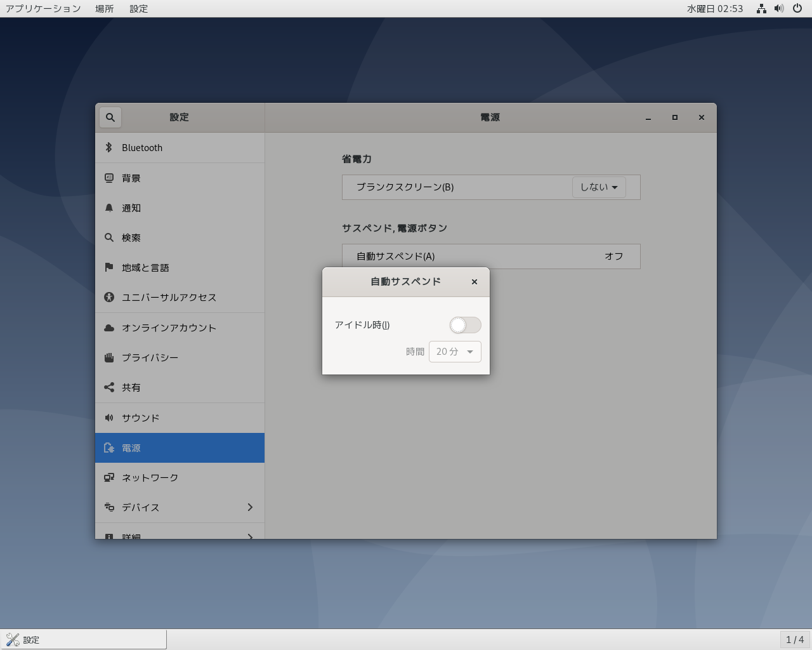This screenshot has height=650, width=812.
Task: Open the 場所 menu in top bar
Action: pos(105,8)
